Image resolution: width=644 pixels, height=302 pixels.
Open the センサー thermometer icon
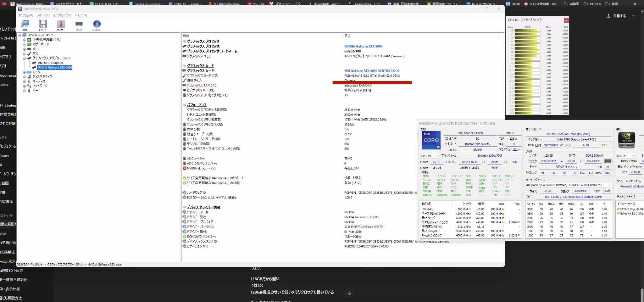point(61,25)
